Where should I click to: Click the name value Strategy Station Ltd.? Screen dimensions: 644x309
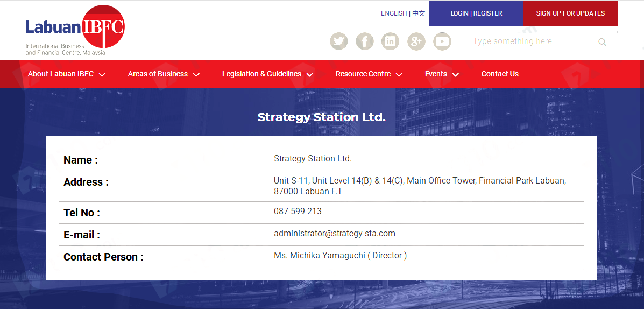pyautogui.click(x=313, y=159)
